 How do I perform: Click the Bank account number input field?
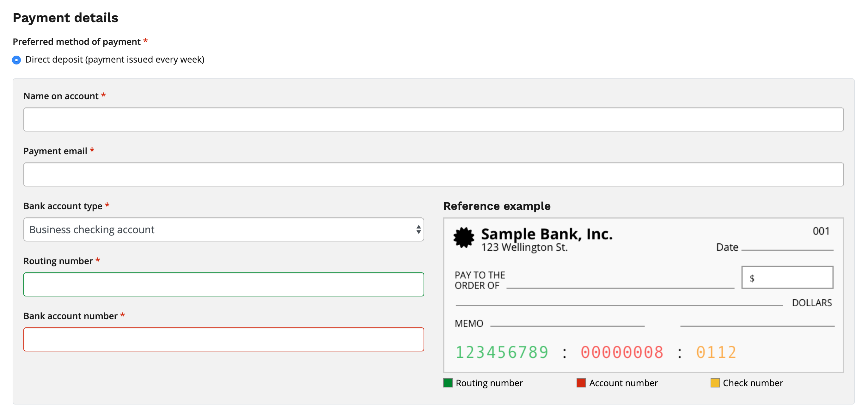223,339
